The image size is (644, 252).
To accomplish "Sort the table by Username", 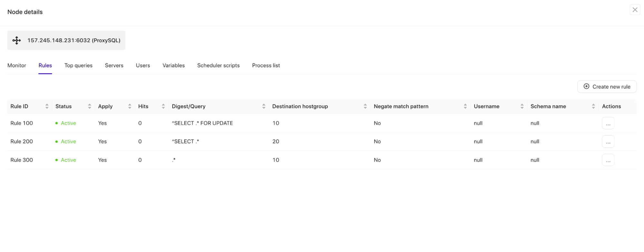I will pos(522,106).
